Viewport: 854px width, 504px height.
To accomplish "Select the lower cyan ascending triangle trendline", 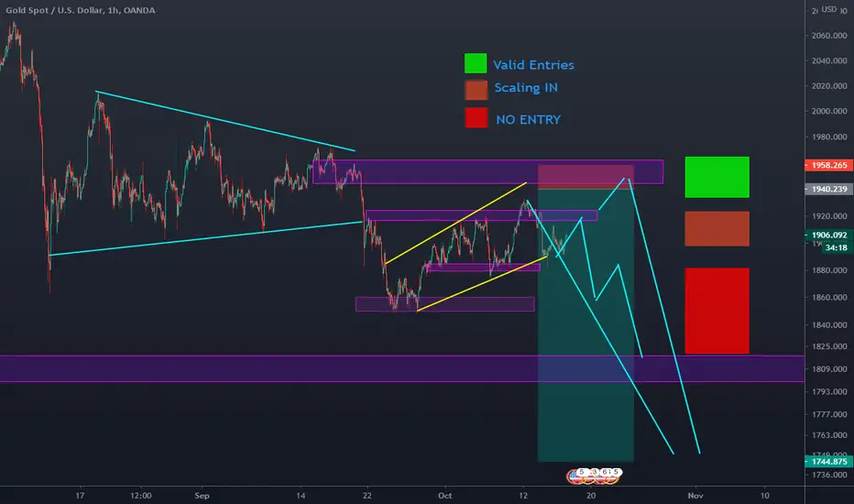I will (x=206, y=238).
